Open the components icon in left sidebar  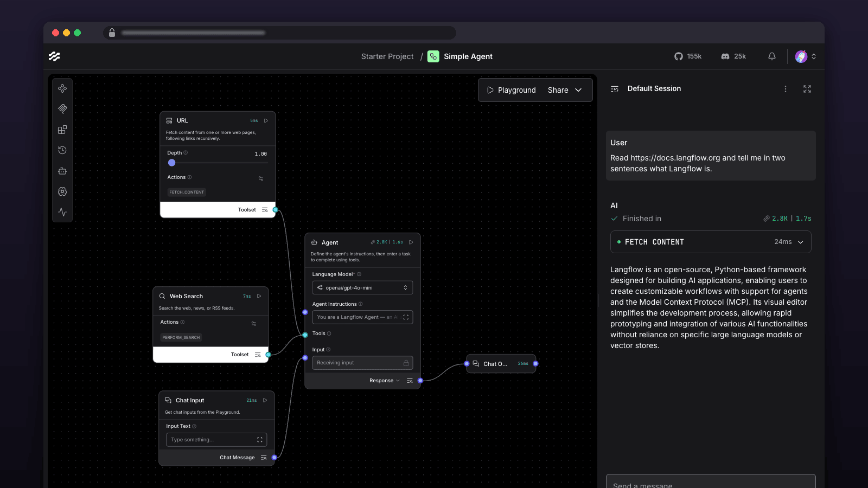click(62, 88)
